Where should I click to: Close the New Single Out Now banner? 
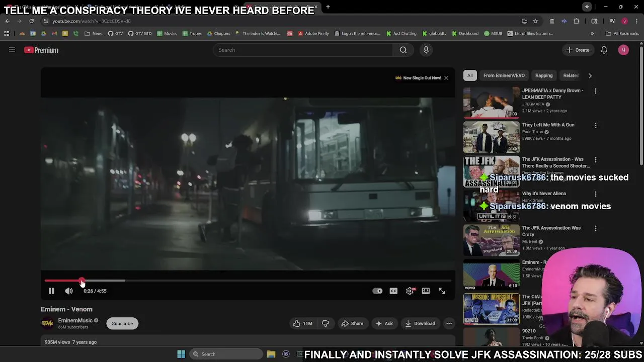tap(446, 78)
